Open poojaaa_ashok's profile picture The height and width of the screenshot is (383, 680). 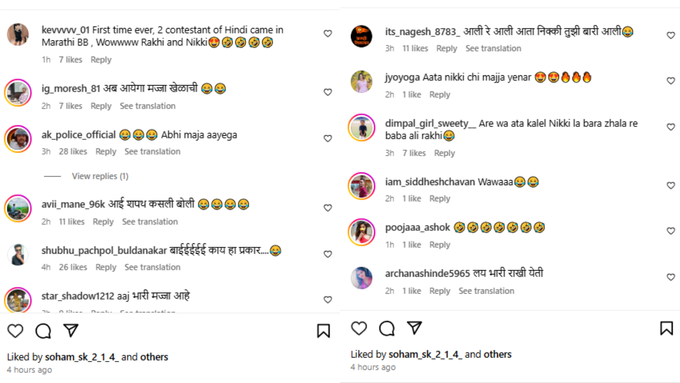[x=361, y=232]
